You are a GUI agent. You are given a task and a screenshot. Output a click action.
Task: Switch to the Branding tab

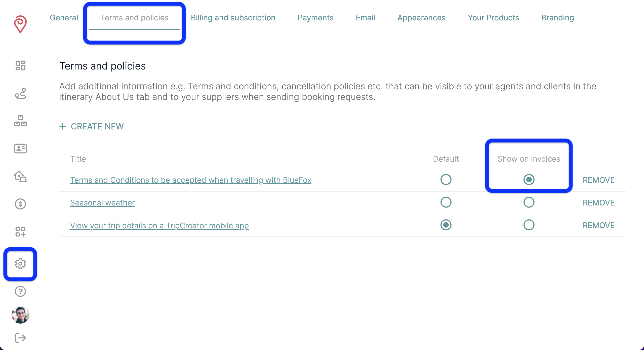(557, 18)
